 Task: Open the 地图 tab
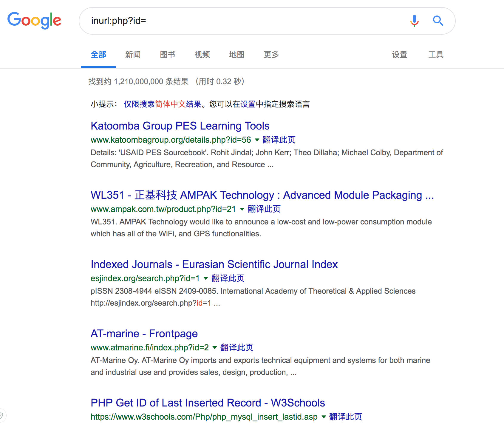click(237, 55)
